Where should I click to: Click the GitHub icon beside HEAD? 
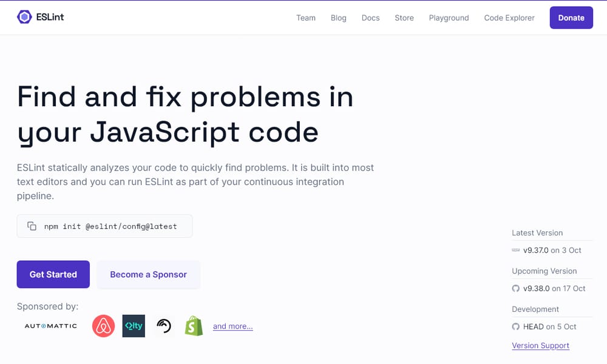tap(516, 326)
